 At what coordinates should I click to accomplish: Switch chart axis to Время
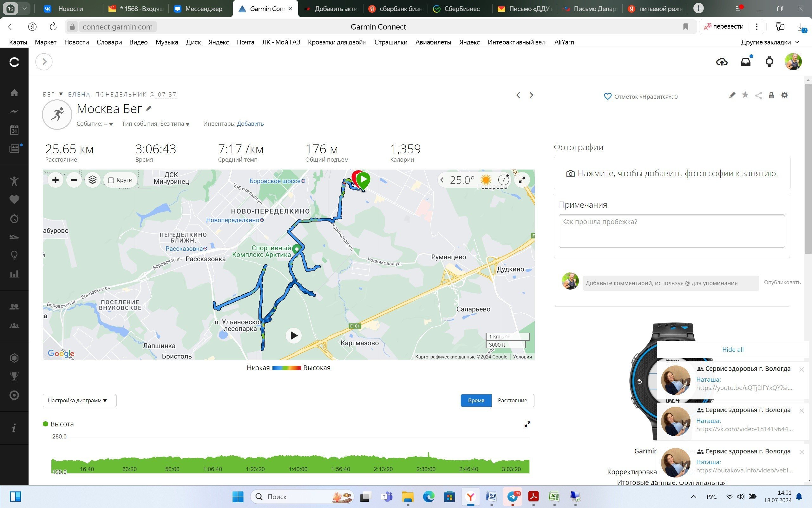pyautogui.click(x=476, y=400)
